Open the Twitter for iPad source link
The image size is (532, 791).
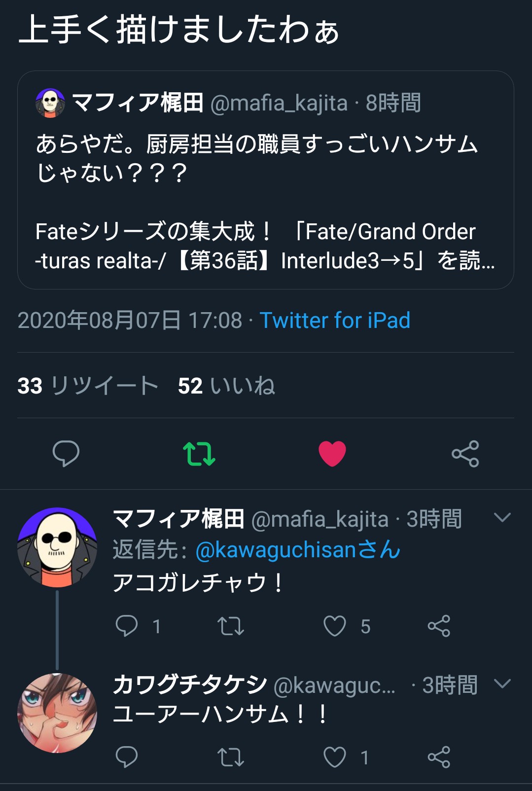[335, 320]
